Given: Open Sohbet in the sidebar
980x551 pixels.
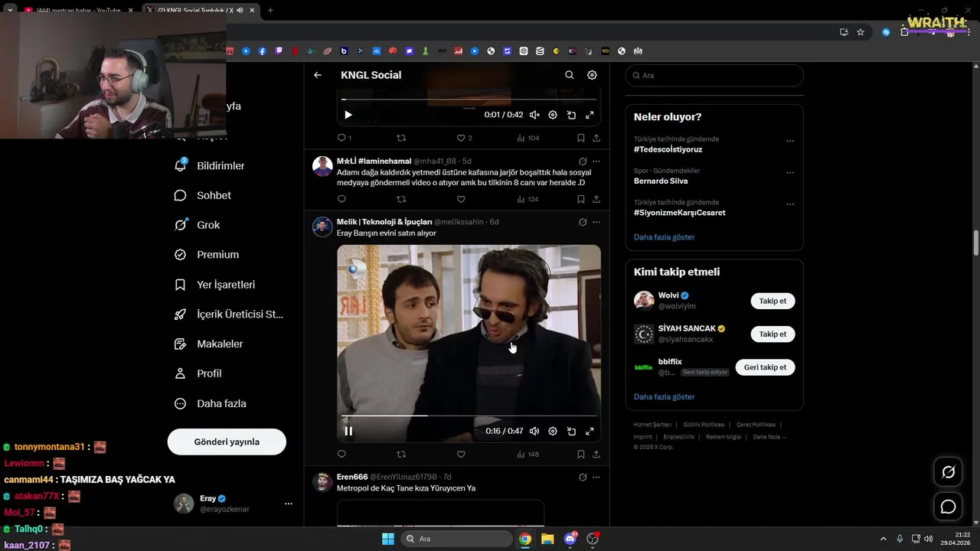Looking at the screenshot, I should pyautogui.click(x=203, y=195).
